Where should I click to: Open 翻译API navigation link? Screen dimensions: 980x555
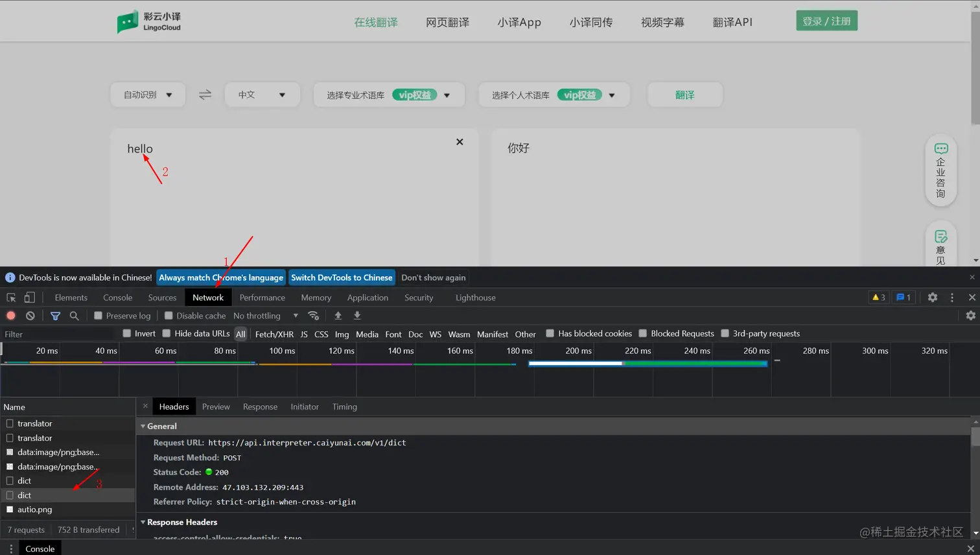tap(732, 22)
